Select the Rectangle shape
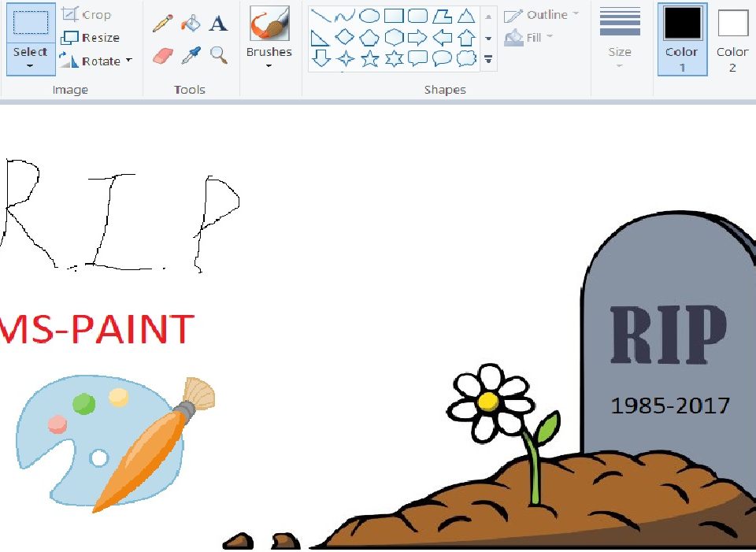Screen dimensions: 756x552 point(393,15)
